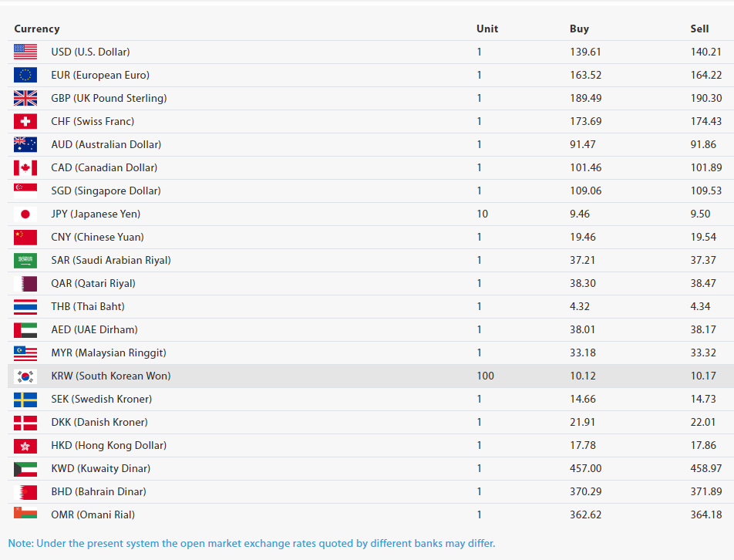Click the South Korean flag icon
The image size is (734, 560).
(x=25, y=376)
